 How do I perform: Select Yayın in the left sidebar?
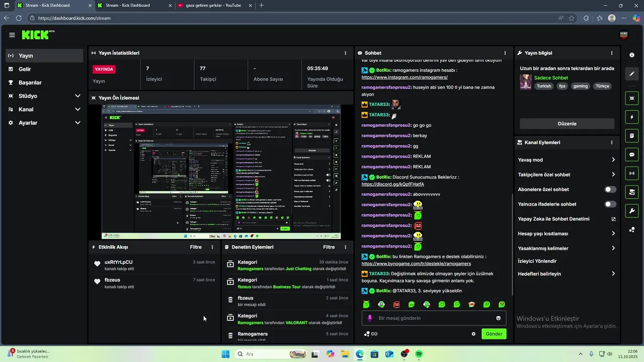pyautogui.click(x=44, y=56)
